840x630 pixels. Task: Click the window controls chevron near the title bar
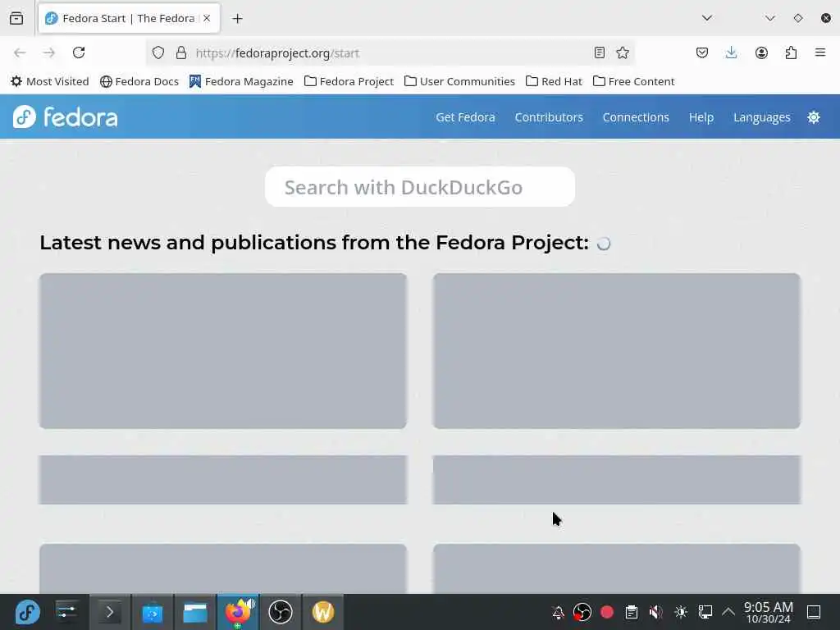click(x=769, y=18)
